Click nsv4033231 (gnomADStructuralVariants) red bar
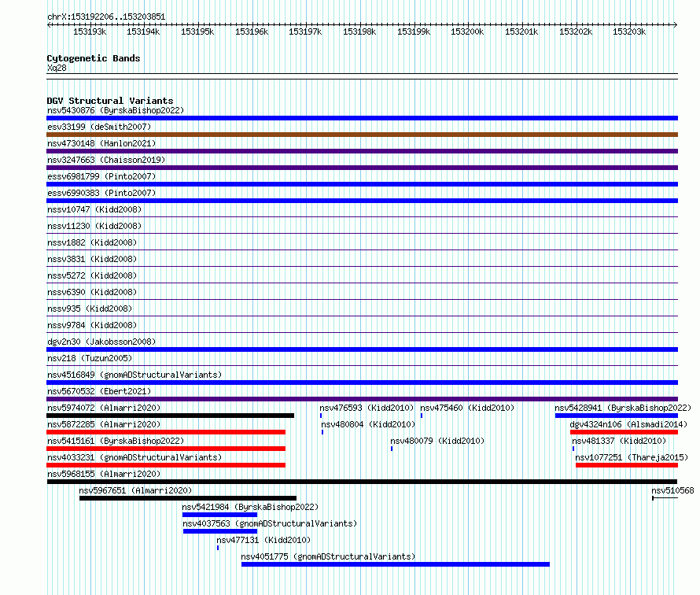Image resolution: width=700 pixels, height=595 pixels. pyautogui.click(x=166, y=465)
